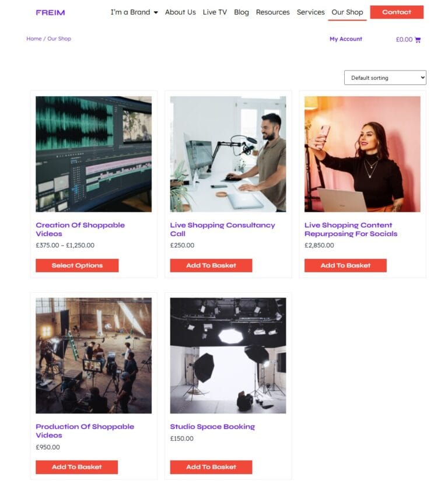Viewport: 448px width, 491px height.
Task: Add Studio Space Booking to basket
Action: tap(211, 467)
